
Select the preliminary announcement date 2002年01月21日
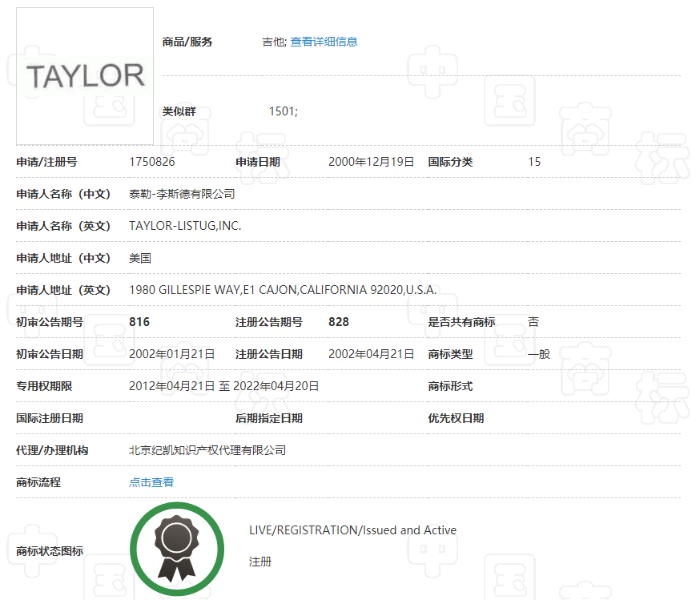click(172, 354)
